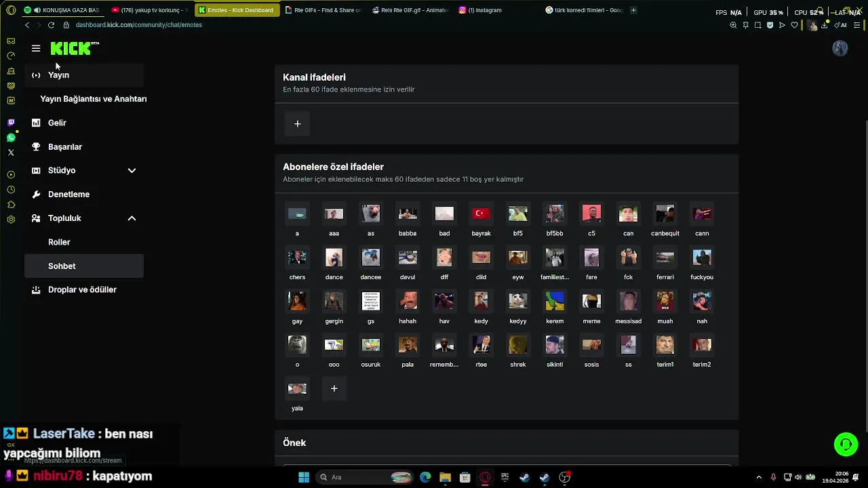Show hidden system tray icons
The height and width of the screenshot is (488, 868).
759,477
